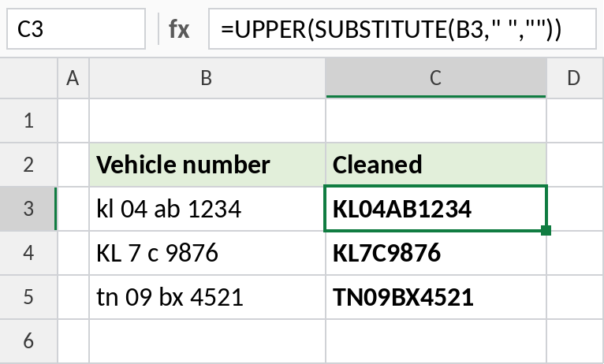Click cell containing 'KL04AB1234'
Image resolution: width=604 pixels, height=364 pixels.
pos(436,209)
